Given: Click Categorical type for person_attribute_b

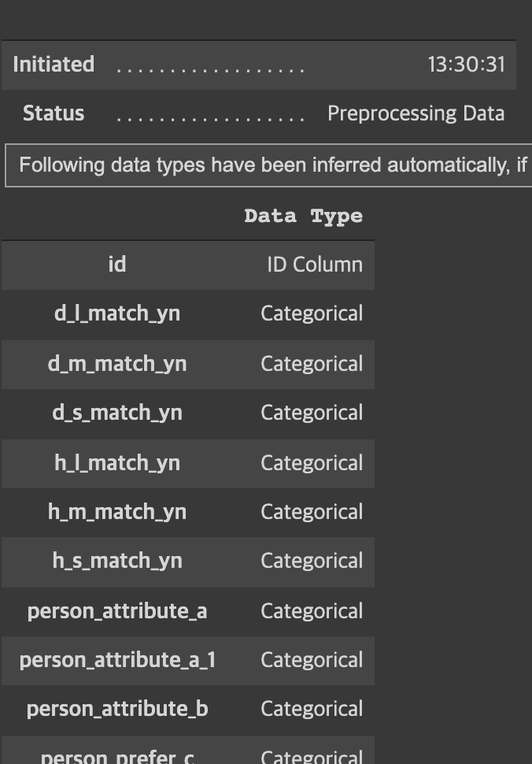Looking at the screenshot, I should click(x=312, y=709).
